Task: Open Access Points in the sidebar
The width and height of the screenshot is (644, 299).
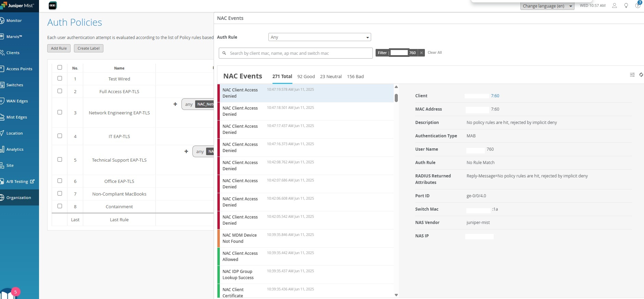Action: point(19,69)
